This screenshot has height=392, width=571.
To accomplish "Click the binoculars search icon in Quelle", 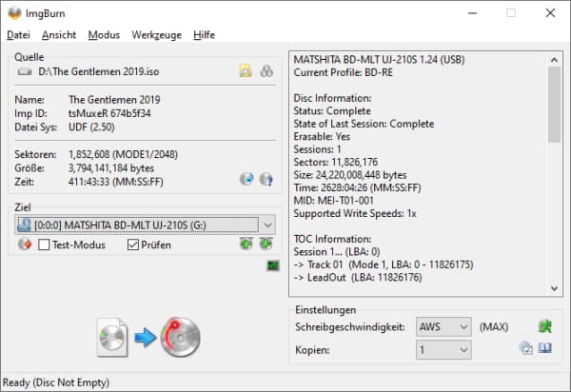I will [266, 71].
